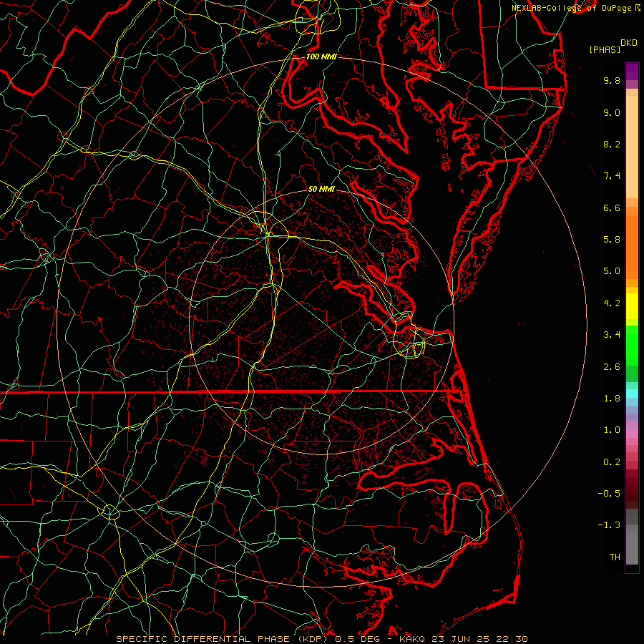
Task: Click the SPECIFIC DIFFERENTIAL PHASE (KDP) caption
Action: (223, 639)
